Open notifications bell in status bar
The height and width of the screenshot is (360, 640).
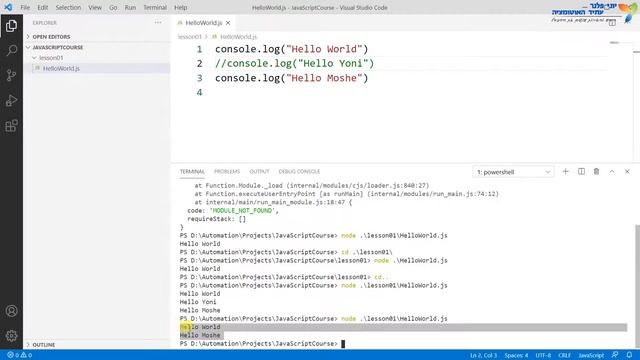[629, 355]
